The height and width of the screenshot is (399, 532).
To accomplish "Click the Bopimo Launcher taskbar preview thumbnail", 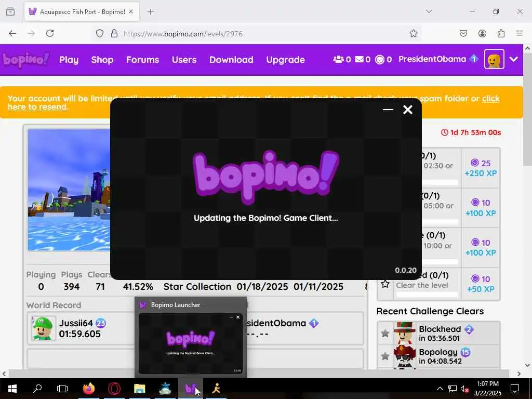I will tap(191, 343).
